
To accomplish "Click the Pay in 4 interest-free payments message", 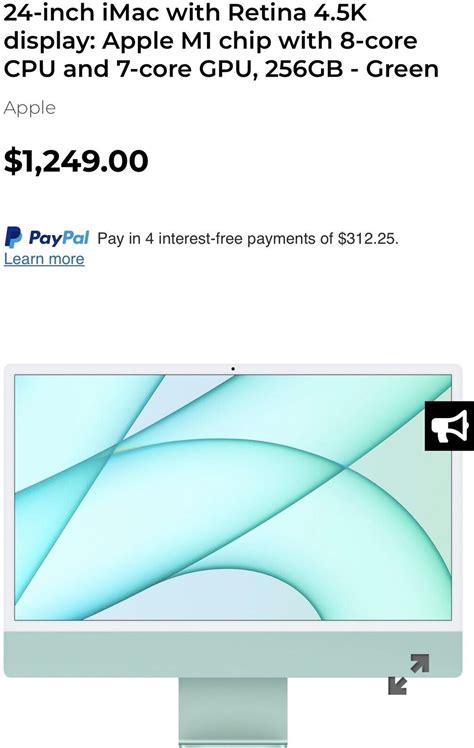I will tap(248, 238).
